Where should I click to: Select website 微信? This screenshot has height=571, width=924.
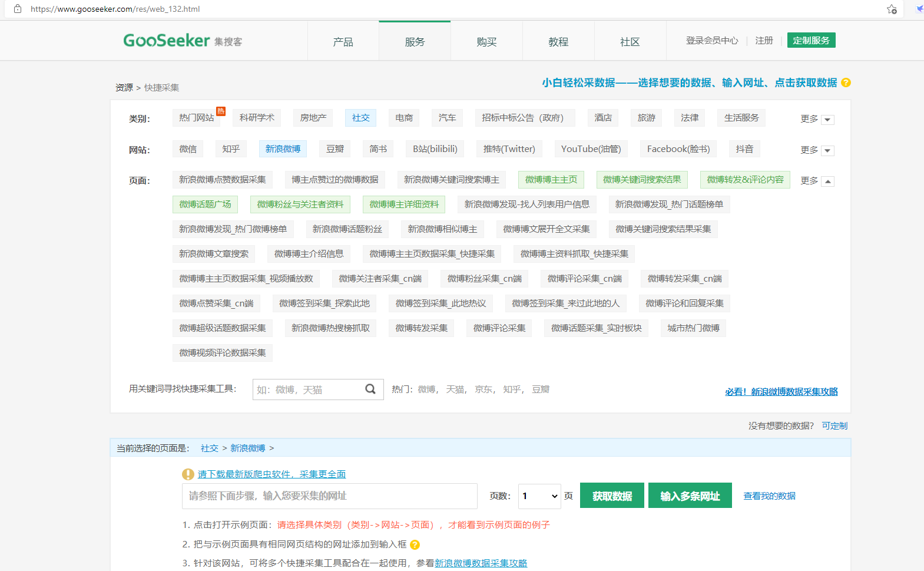coord(188,149)
